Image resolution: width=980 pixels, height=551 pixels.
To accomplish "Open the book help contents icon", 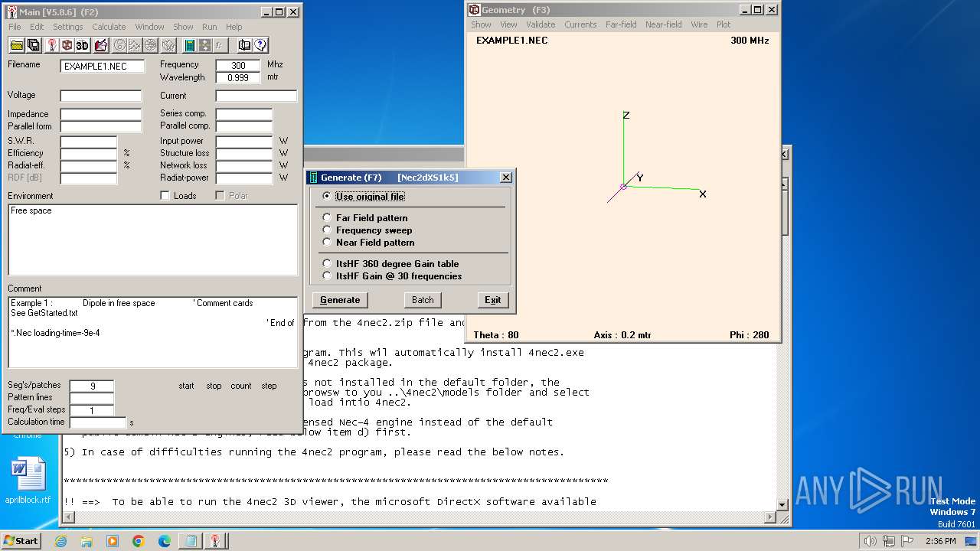I will (244, 45).
